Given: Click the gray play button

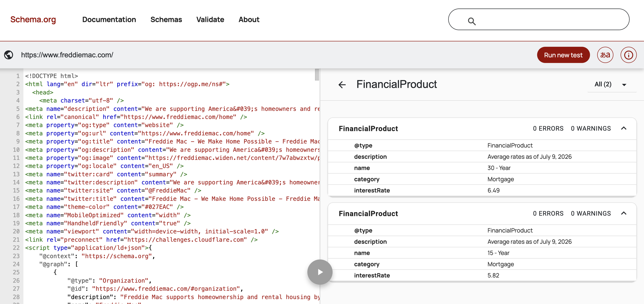Looking at the screenshot, I should (320, 272).
